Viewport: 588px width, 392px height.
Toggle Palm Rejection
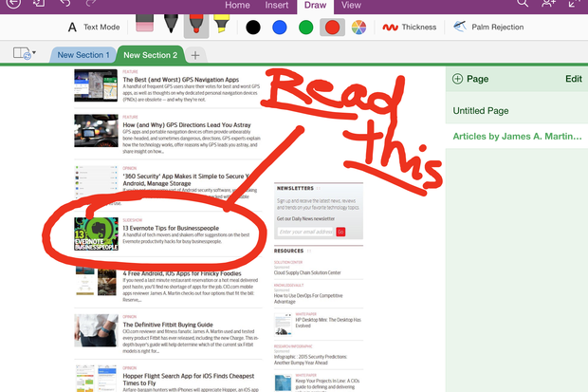[x=488, y=27]
